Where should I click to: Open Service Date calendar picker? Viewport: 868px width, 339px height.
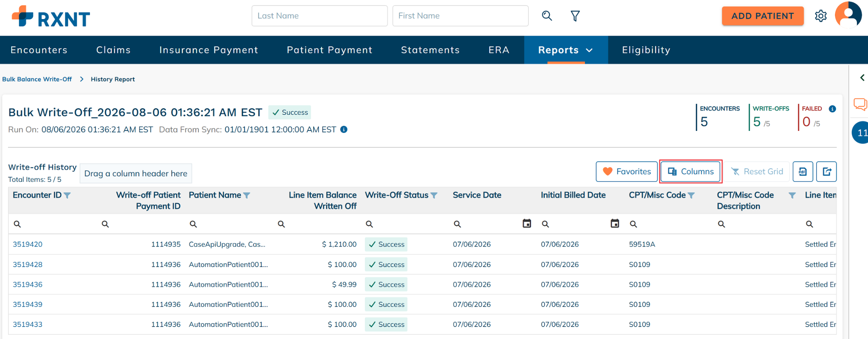pos(527,223)
